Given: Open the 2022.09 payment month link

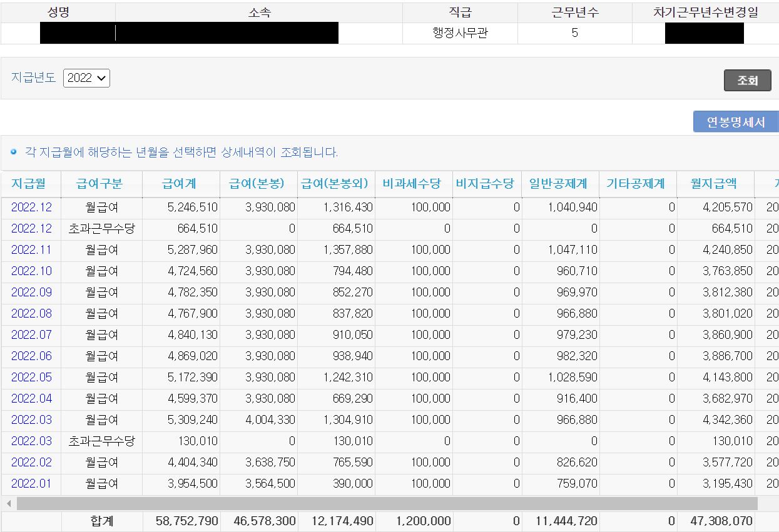Looking at the screenshot, I should pos(31,292).
